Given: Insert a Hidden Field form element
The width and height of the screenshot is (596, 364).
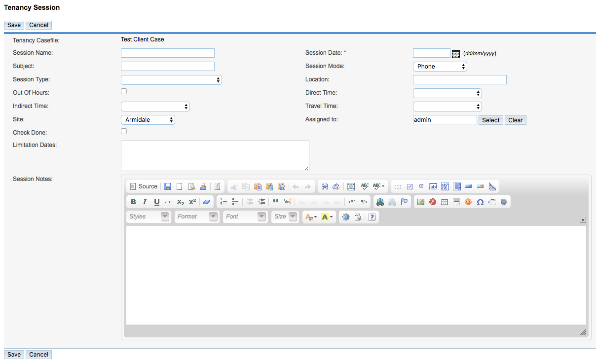Looking at the screenshot, I should tap(492, 186).
